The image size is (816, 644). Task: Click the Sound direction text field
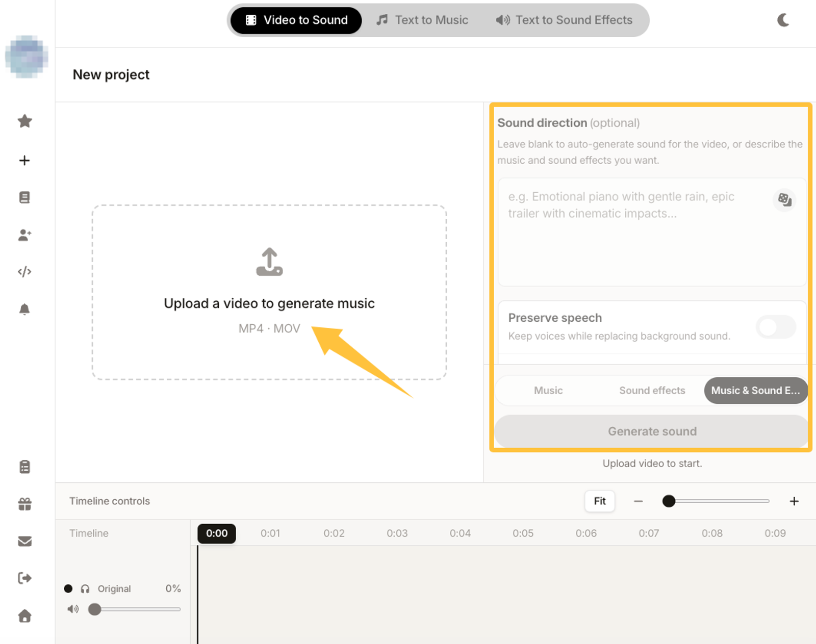point(652,232)
